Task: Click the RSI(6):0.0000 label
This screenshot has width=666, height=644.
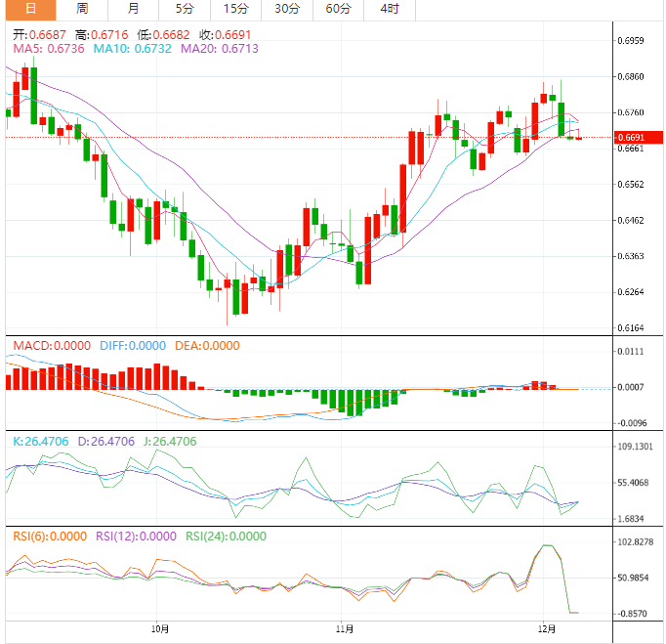Action: click(x=50, y=537)
